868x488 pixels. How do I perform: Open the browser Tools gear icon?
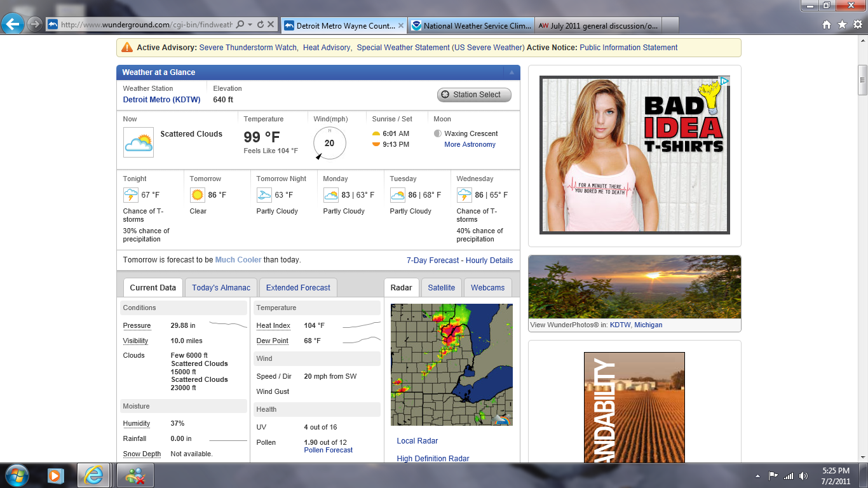click(x=857, y=25)
